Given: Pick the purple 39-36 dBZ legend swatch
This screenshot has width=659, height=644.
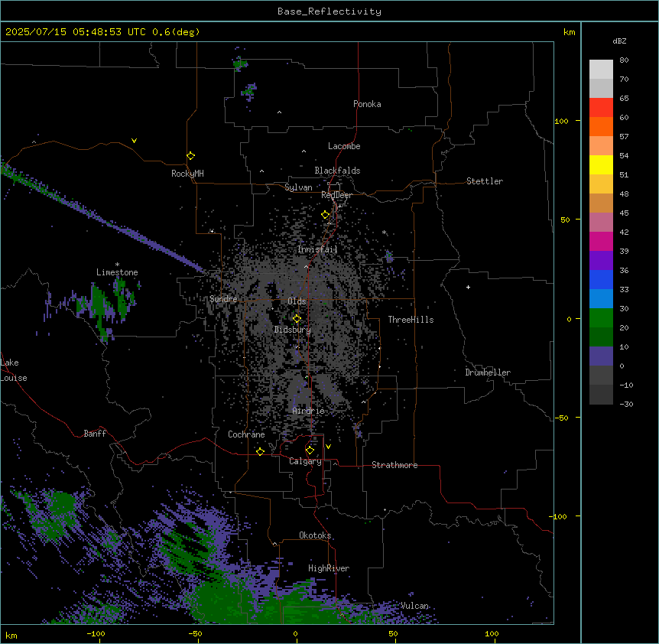Looking at the screenshot, I should (601, 261).
